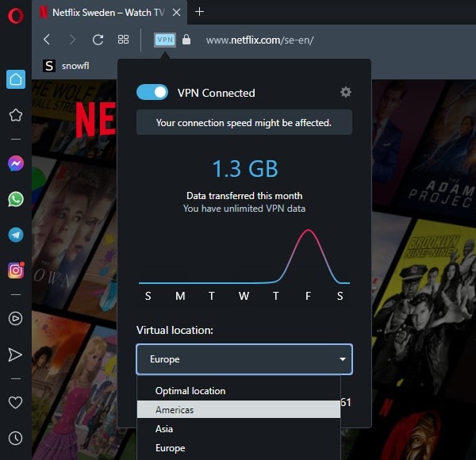The height and width of the screenshot is (460, 476).
Task: Focus the netflix.com address field
Action: pos(259,40)
